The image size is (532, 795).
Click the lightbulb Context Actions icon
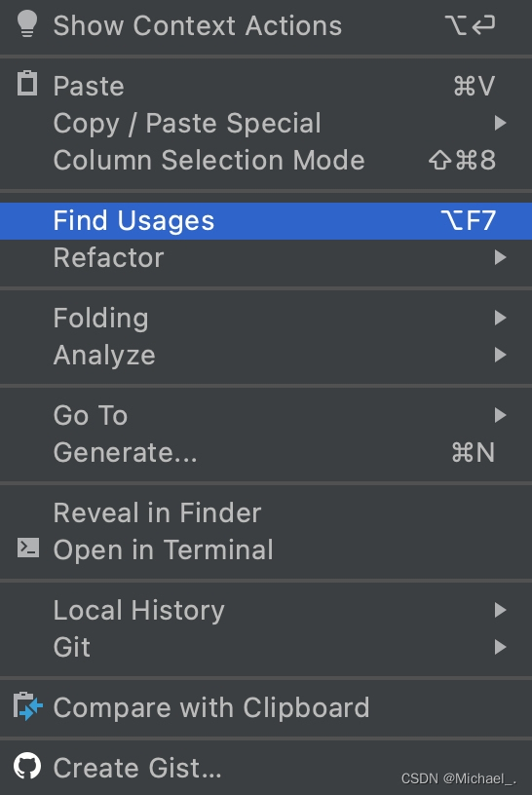(x=27, y=23)
